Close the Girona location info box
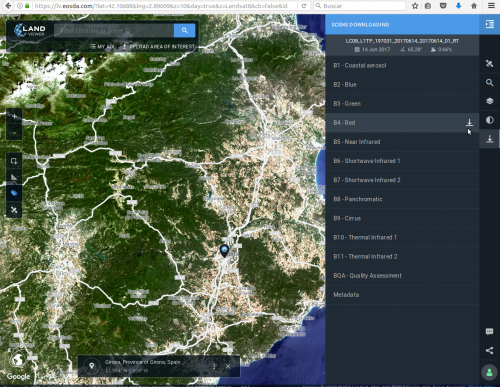The height and width of the screenshot is (387, 500). click(228, 366)
